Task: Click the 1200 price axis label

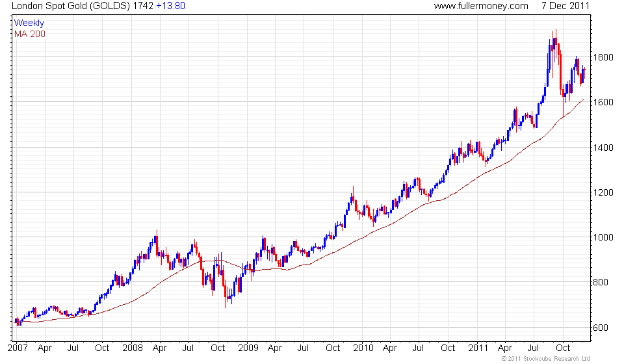Action: coord(603,192)
